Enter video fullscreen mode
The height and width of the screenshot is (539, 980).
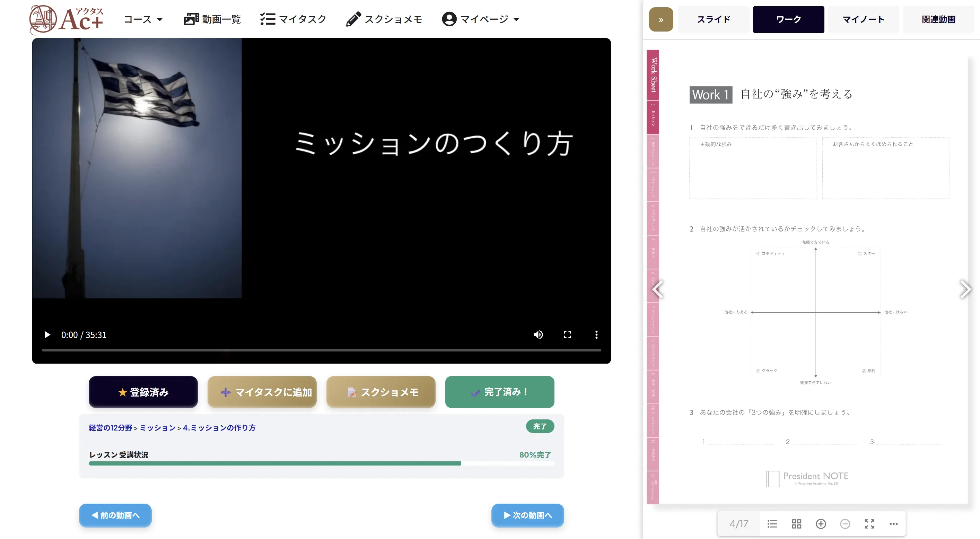tap(567, 334)
